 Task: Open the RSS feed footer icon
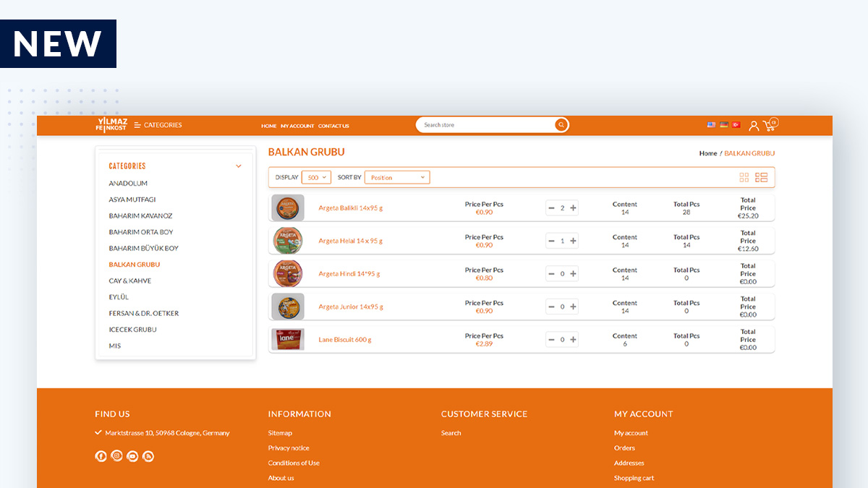(148, 456)
